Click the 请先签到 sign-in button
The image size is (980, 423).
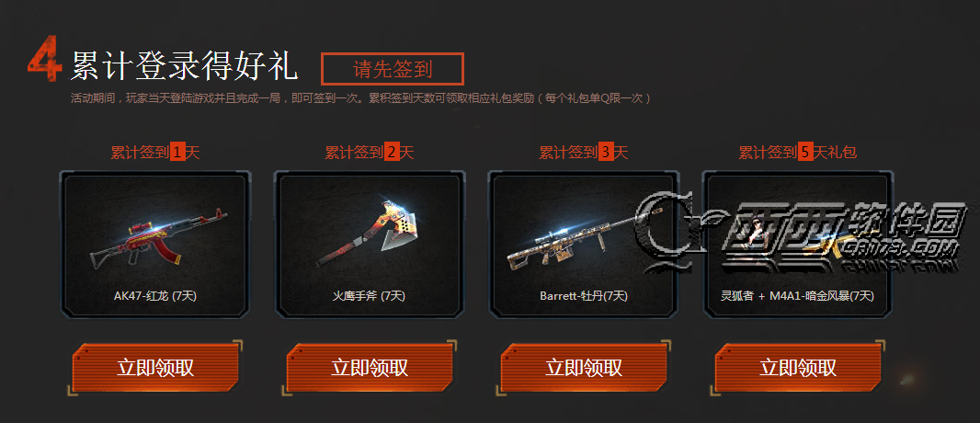(x=392, y=69)
